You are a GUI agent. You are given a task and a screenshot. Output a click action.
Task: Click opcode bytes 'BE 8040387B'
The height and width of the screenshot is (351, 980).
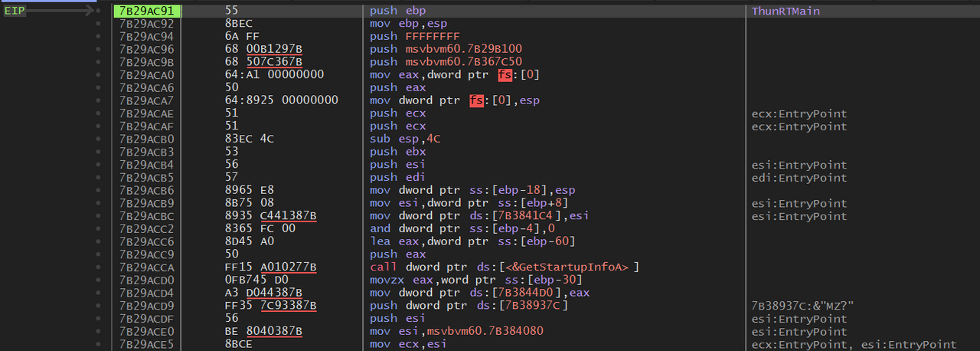(264, 332)
